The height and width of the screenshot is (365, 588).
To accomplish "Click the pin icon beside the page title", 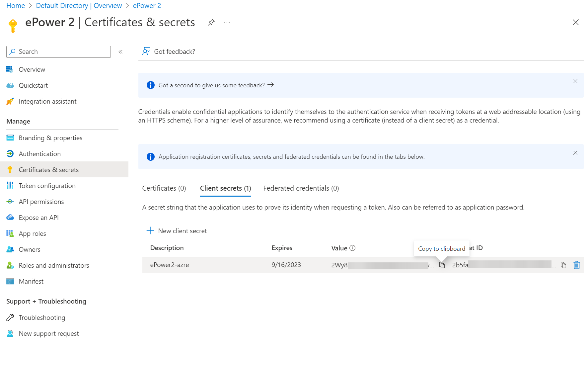I will click(211, 23).
